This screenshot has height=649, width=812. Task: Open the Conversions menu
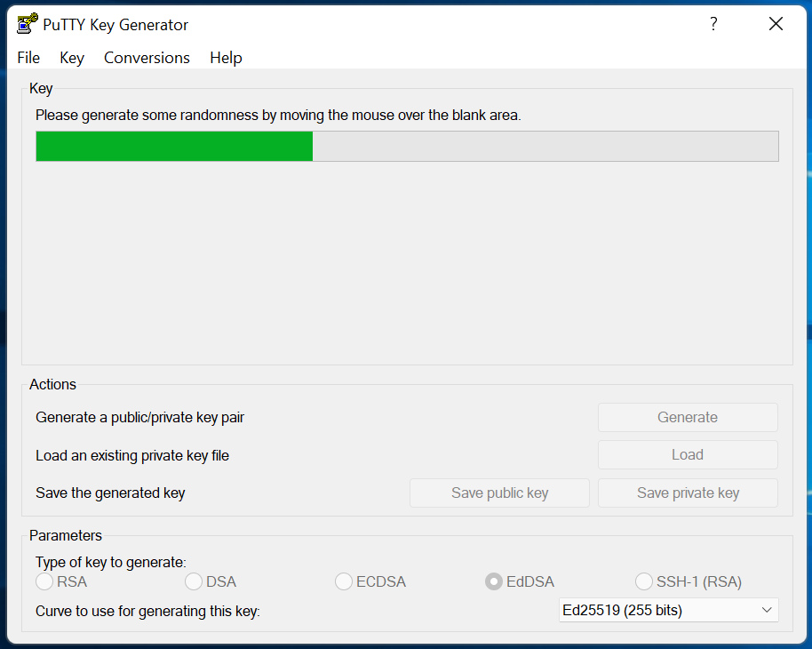pos(147,58)
